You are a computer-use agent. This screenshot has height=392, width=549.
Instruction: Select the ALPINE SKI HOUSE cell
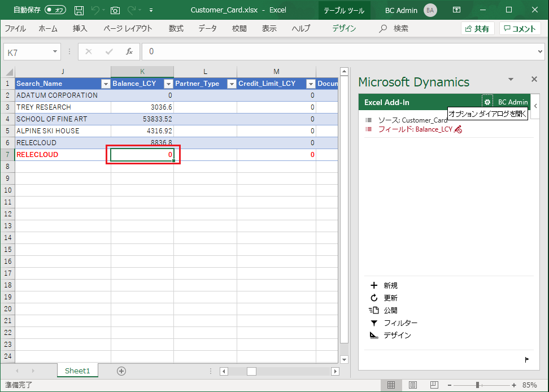pos(63,131)
